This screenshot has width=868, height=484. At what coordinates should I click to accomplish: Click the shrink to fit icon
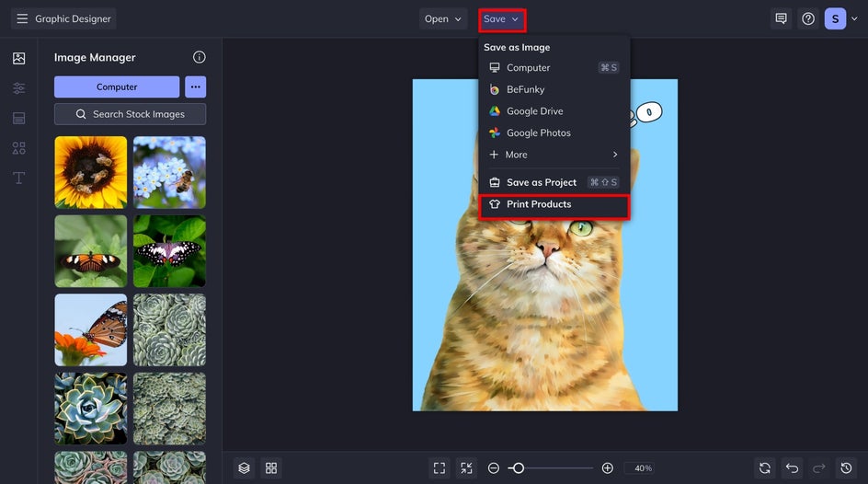click(467, 468)
